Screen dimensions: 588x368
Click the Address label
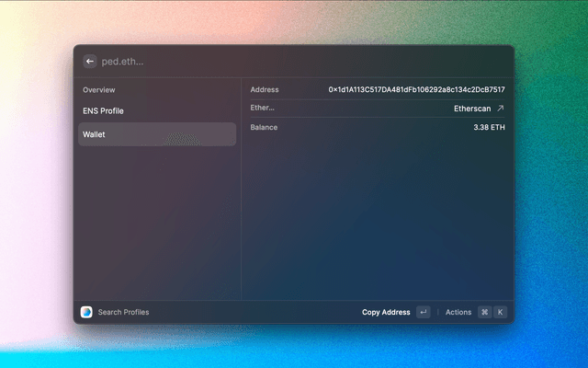pos(265,90)
